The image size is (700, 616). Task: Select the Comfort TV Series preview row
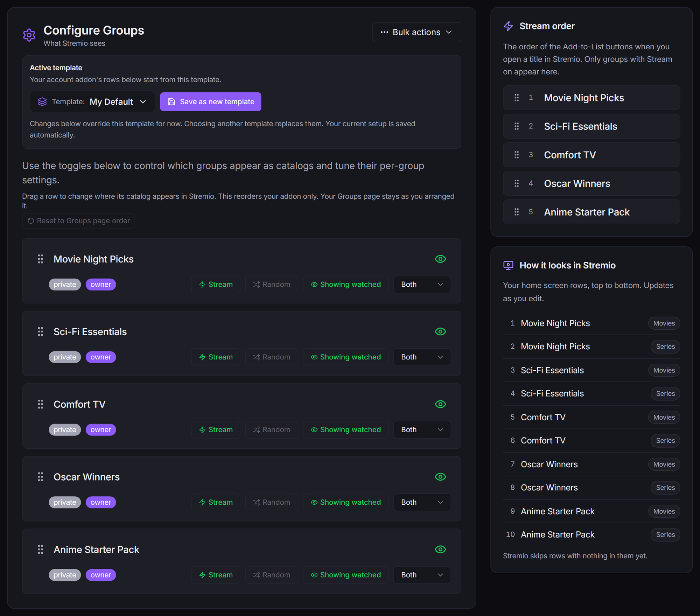pyautogui.click(x=591, y=441)
